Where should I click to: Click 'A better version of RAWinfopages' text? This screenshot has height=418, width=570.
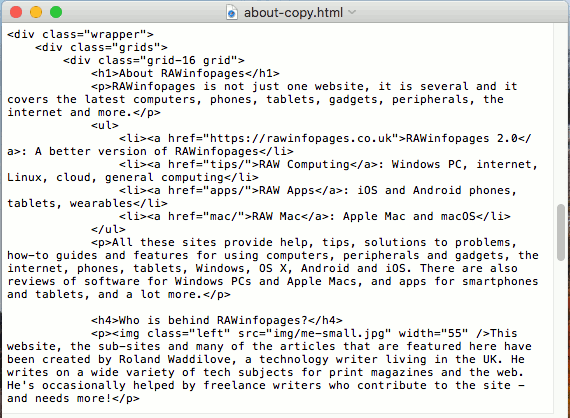click(147, 152)
